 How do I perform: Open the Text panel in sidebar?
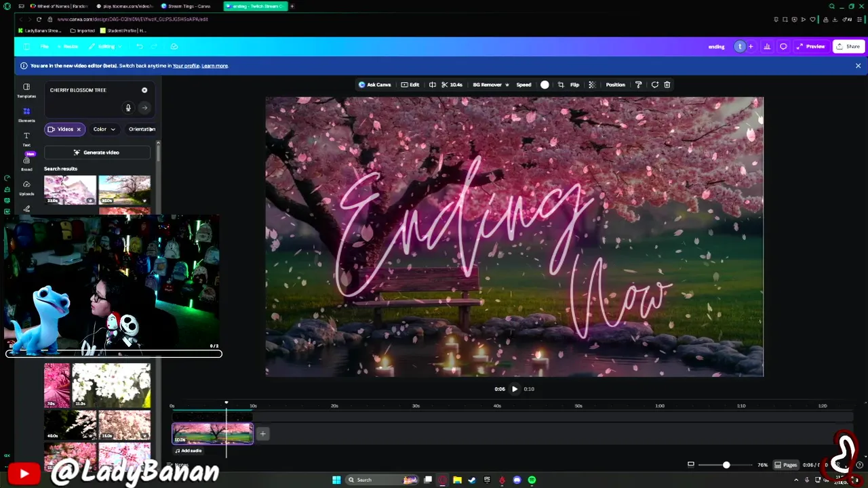click(26, 139)
